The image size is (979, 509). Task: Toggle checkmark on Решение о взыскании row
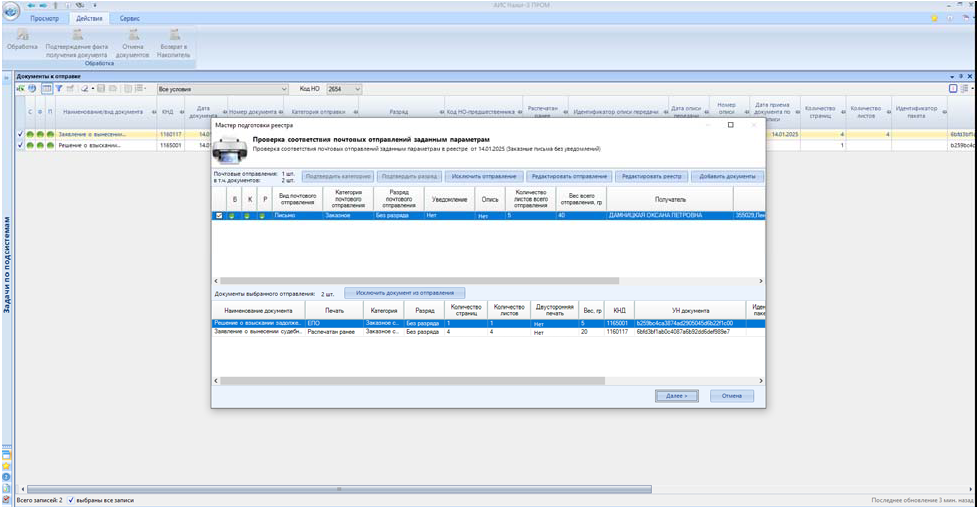coord(19,145)
